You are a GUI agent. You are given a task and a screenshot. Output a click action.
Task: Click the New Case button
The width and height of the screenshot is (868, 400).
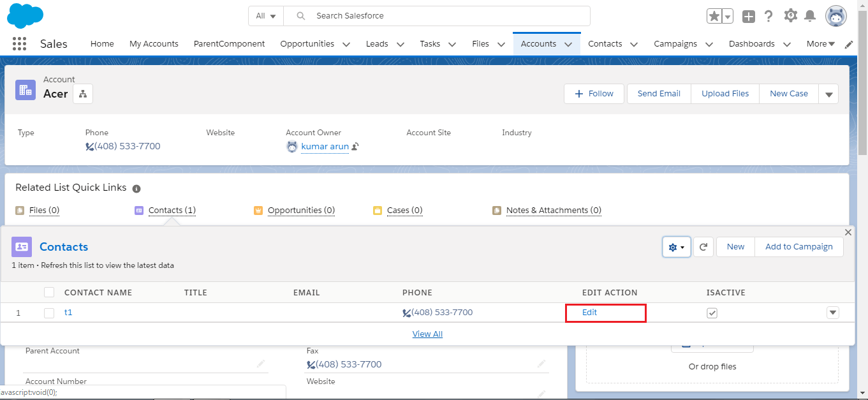(x=789, y=94)
